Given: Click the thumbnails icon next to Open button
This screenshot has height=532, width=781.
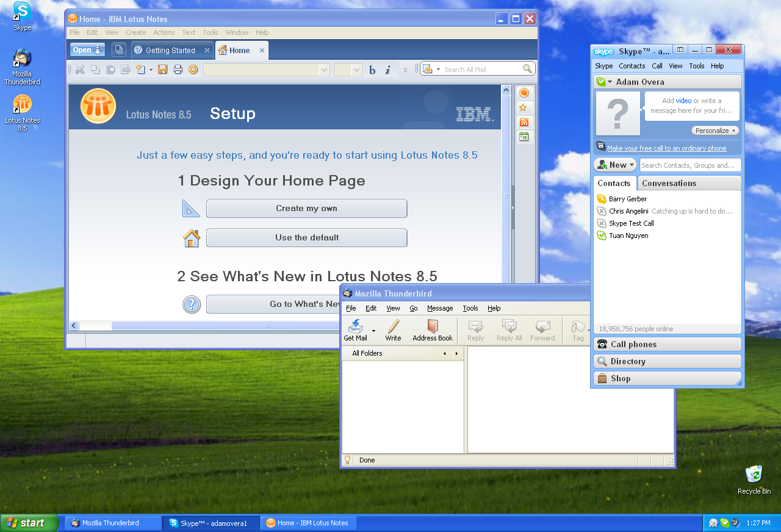Looking at the screenshot, I should point(119,50).
